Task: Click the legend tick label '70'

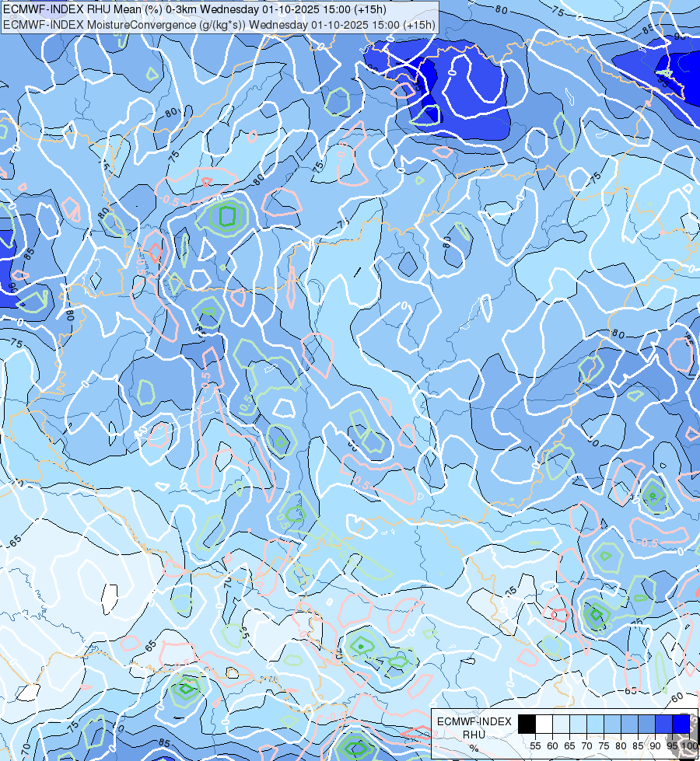Action: click(586, 746)
